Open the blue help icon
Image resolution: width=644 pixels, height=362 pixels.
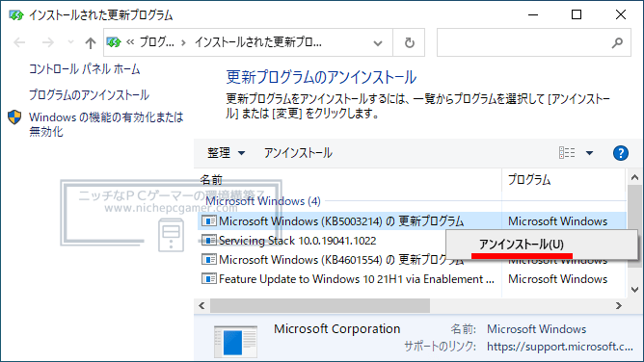621,153
